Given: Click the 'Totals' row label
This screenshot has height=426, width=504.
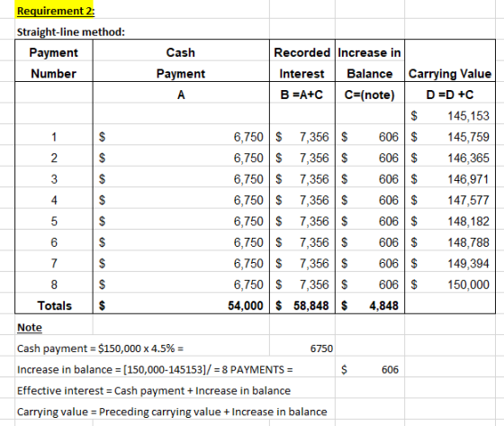Looking at the screenshot, I should click(x=54, y=305).
